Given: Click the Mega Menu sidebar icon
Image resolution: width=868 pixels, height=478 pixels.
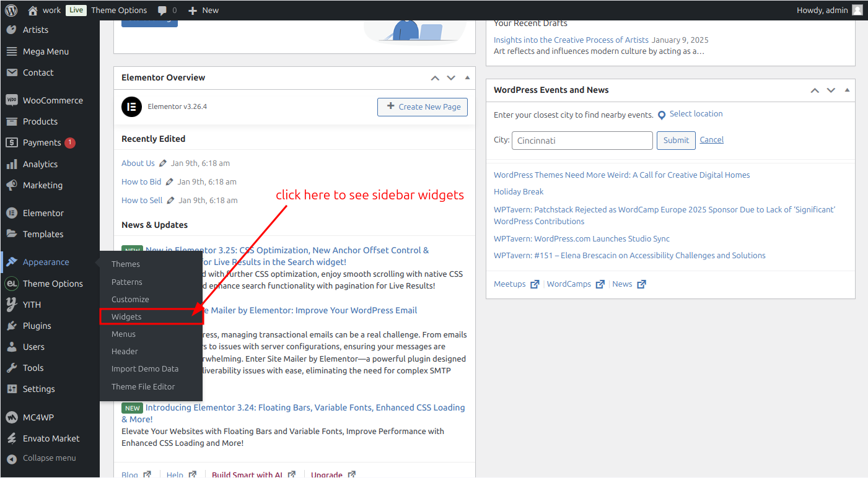Looking at the screenshot, I should pos(11,51).
